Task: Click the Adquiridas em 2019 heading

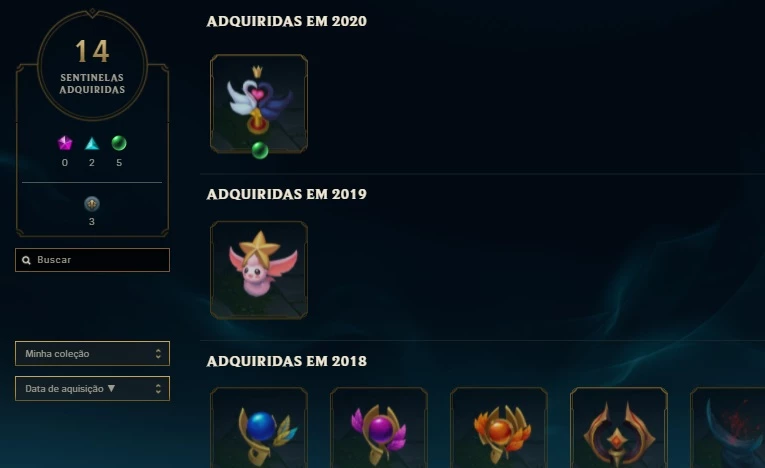Action: 286,194
